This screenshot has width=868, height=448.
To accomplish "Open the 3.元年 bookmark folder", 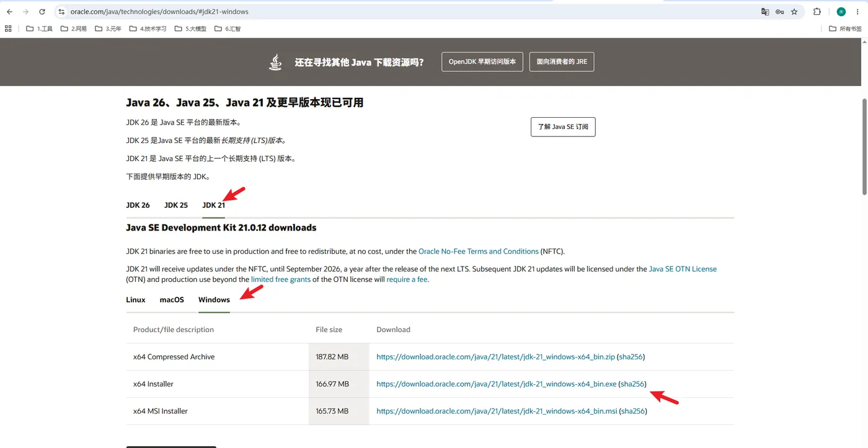I will coord(108,29).
